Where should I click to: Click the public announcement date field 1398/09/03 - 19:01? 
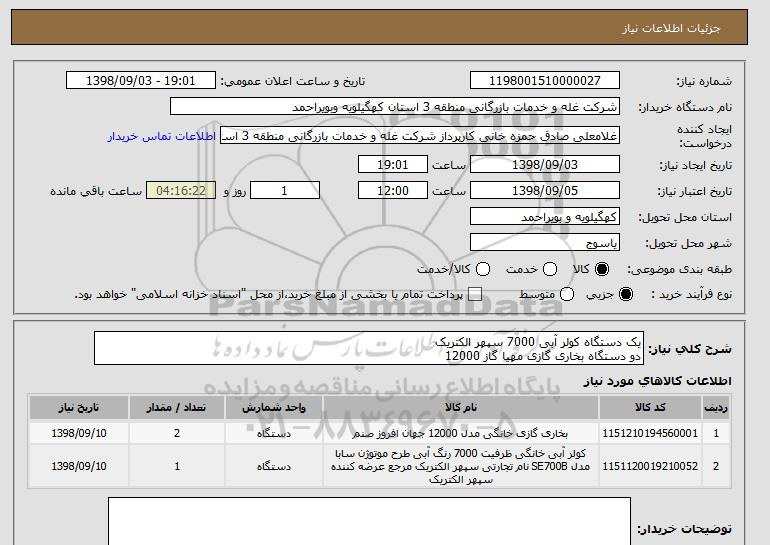tap(141, 81)
